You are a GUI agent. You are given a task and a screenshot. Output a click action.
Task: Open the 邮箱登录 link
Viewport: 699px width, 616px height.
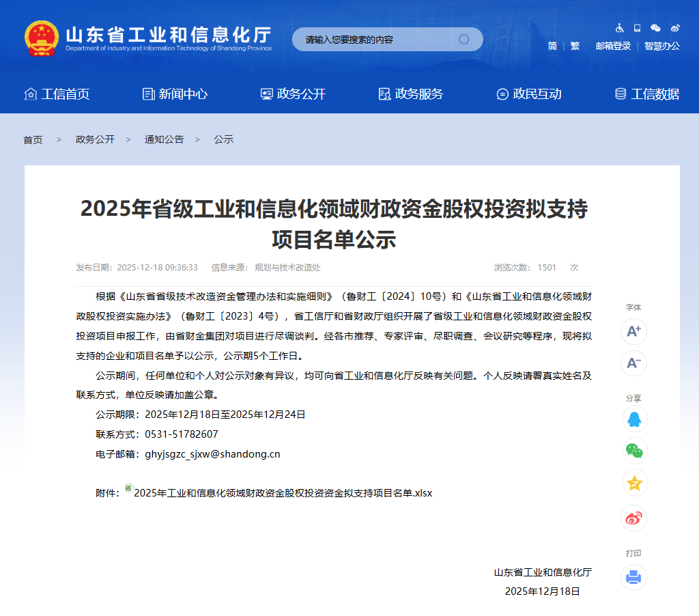coord(613,46)
